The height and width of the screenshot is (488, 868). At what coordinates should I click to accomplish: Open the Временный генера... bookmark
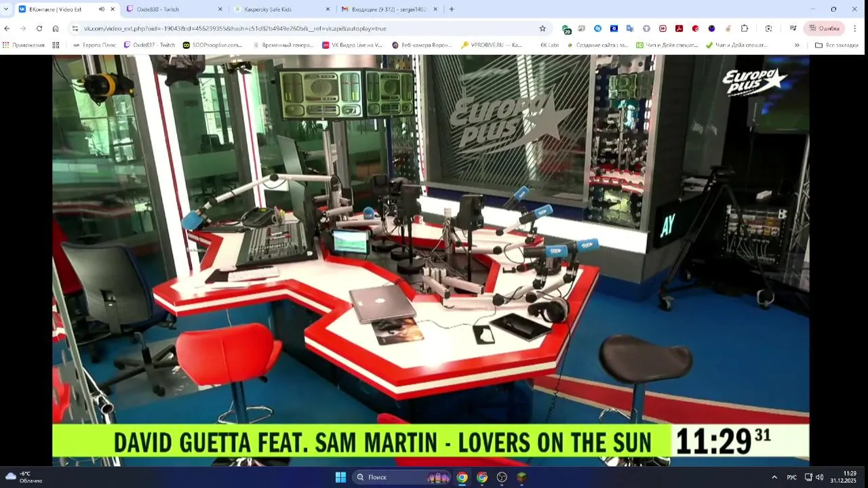click(x=283, y=45)
